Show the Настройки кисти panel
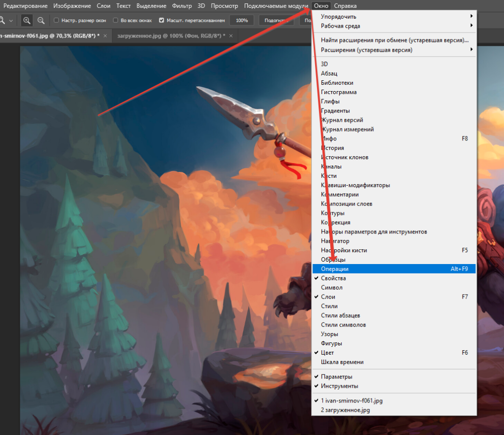Image resolution: width=504 pixels, height=435 pixels. (x=394, y=250)
